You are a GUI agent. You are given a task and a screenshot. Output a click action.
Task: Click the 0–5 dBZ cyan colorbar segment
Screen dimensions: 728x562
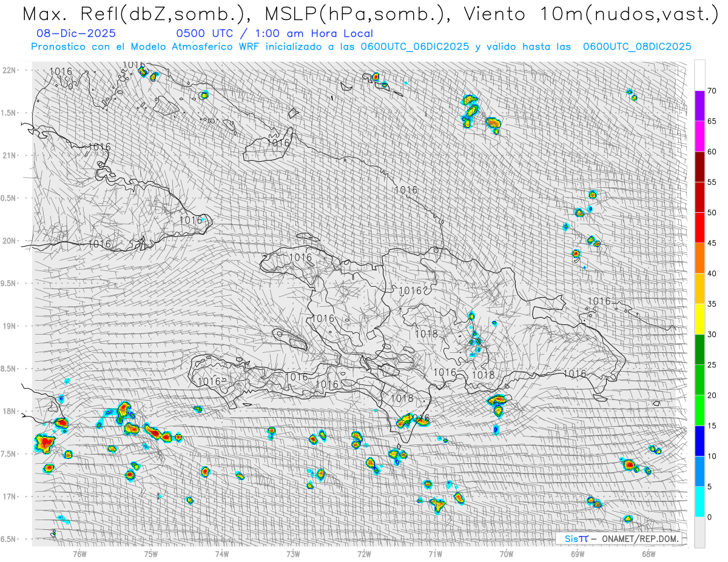(699, 501)
